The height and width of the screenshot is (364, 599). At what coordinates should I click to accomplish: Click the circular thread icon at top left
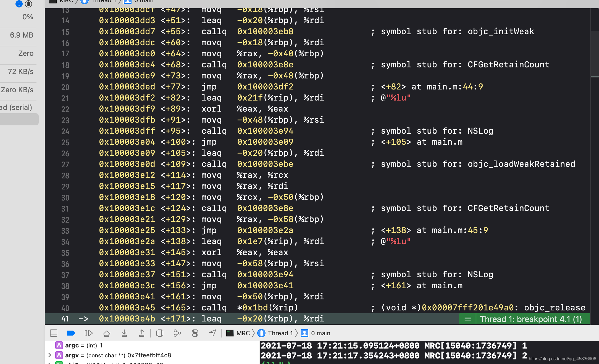tap(28, 4)
